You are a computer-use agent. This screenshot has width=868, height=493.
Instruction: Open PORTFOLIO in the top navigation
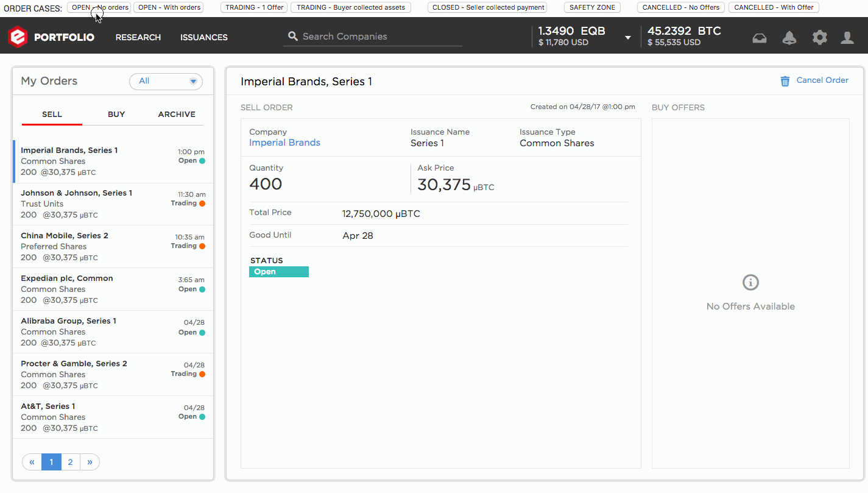click(x=64, y=37)
